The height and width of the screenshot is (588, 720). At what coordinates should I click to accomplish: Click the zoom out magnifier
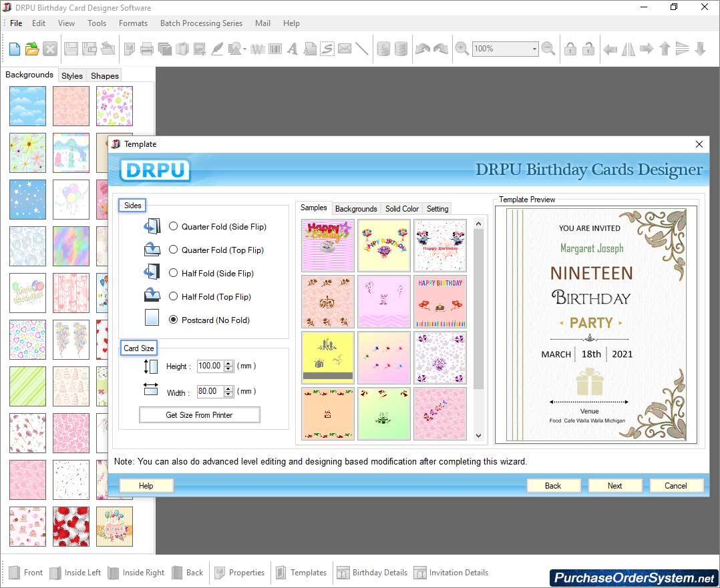coord(548,49)
